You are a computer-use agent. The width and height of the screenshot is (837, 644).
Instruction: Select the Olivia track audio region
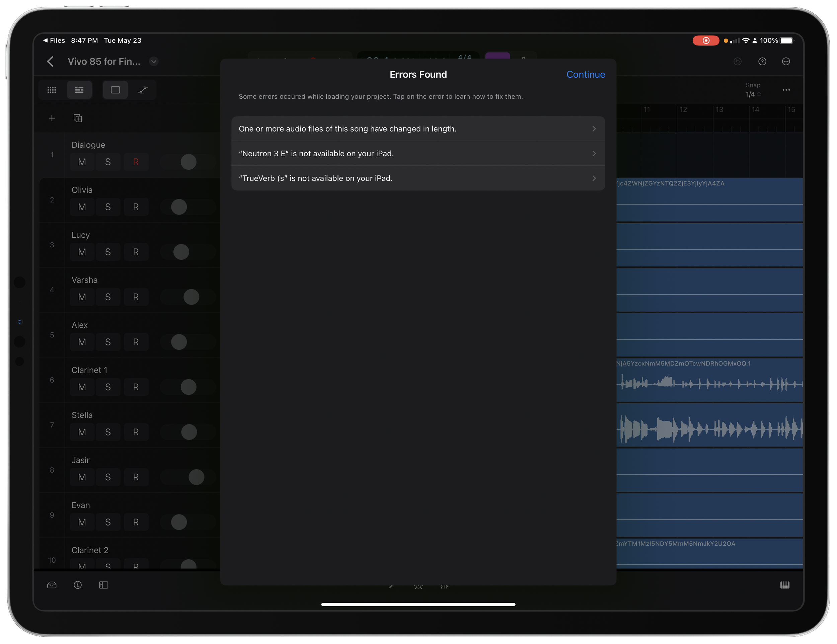click(x=709, y=200)
